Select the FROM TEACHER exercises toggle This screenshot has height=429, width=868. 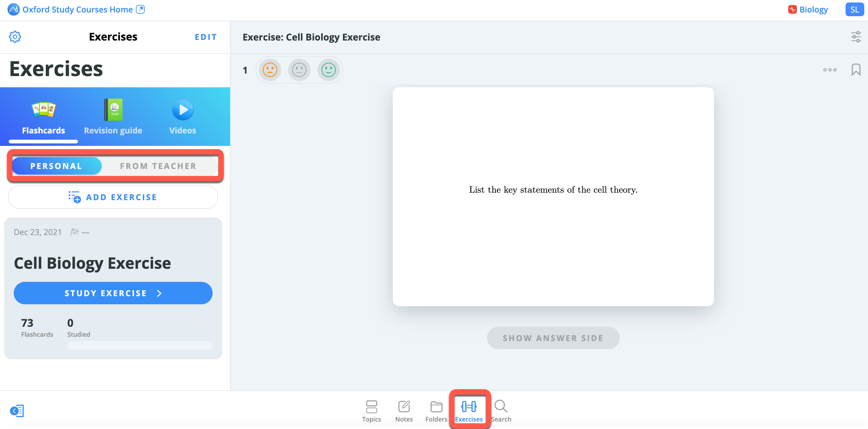tap(158, 166)
